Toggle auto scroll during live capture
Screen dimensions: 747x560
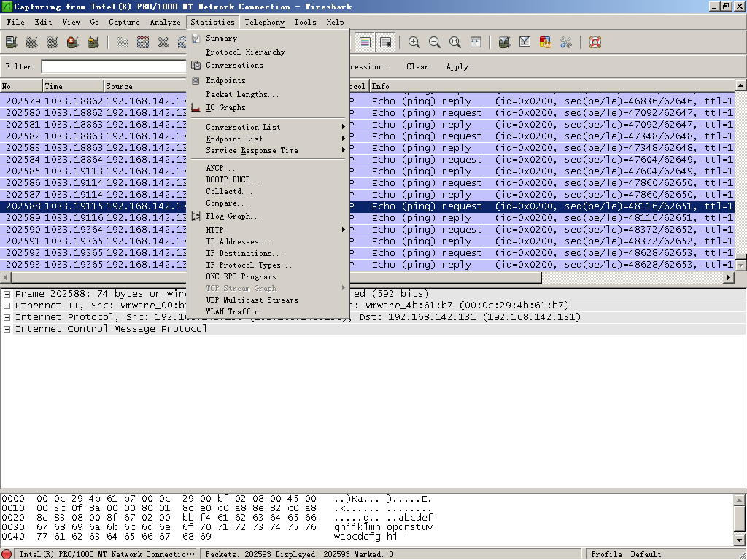tap(385, 42)
